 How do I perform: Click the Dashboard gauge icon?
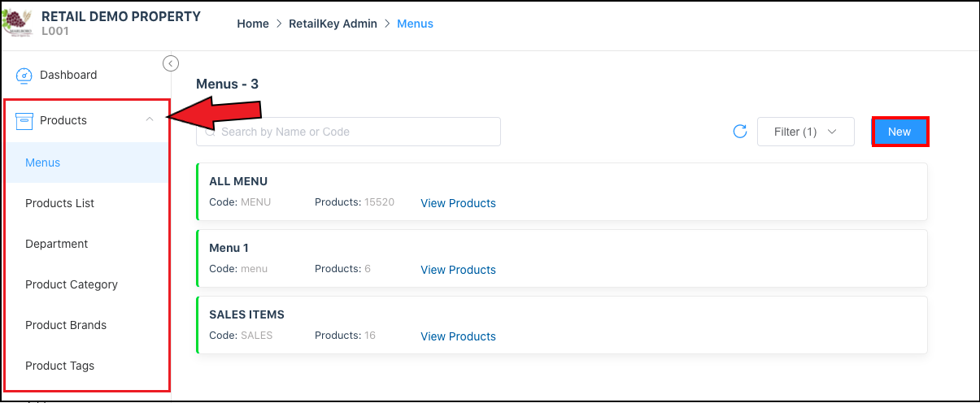coord(24,76)
